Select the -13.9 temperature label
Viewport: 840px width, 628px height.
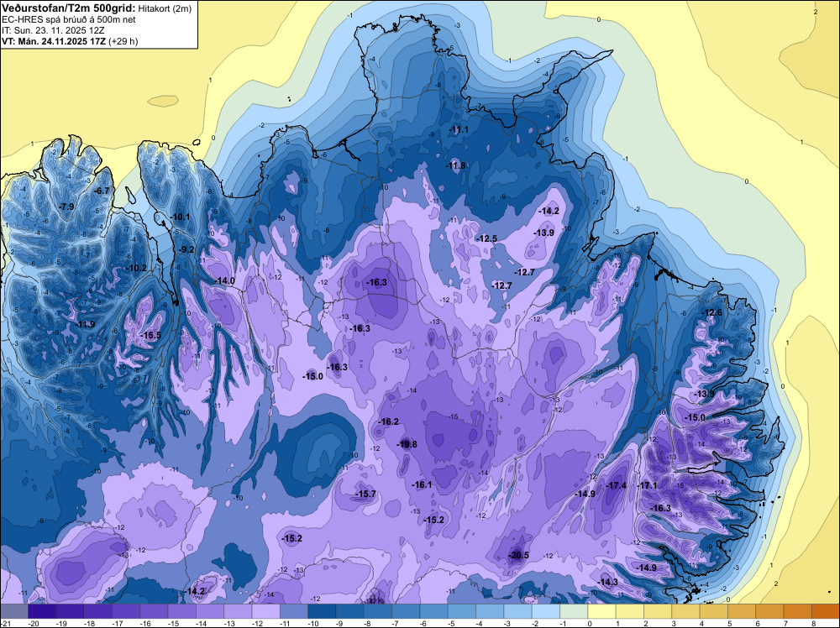click(x=543, y=233)
